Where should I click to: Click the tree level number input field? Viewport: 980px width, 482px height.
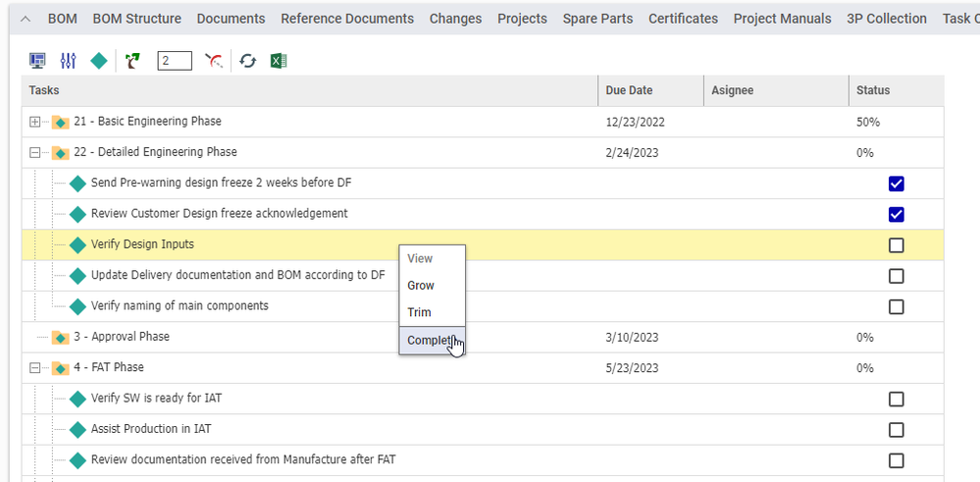[175, 61]
